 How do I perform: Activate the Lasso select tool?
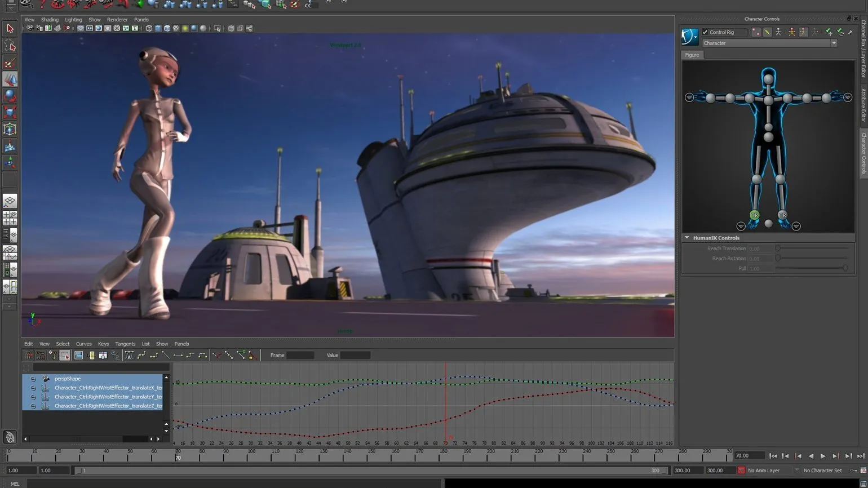[x=10, y=46]
